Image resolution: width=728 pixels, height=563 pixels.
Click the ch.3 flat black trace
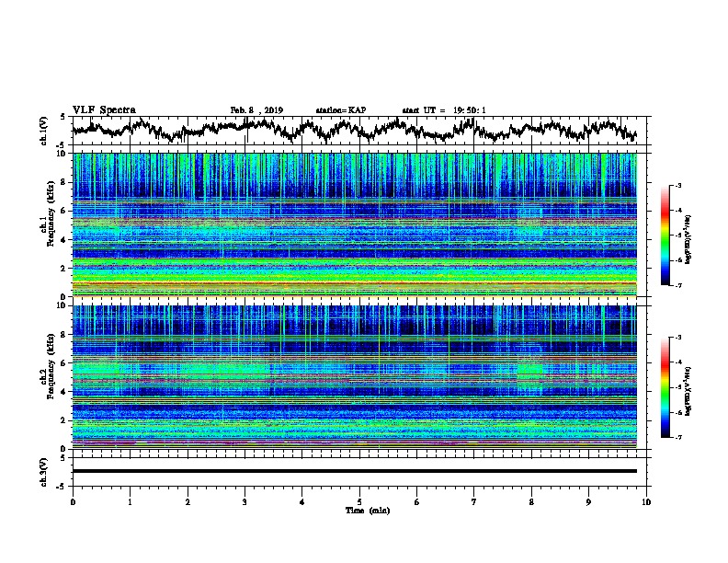(x=355, y=471)
